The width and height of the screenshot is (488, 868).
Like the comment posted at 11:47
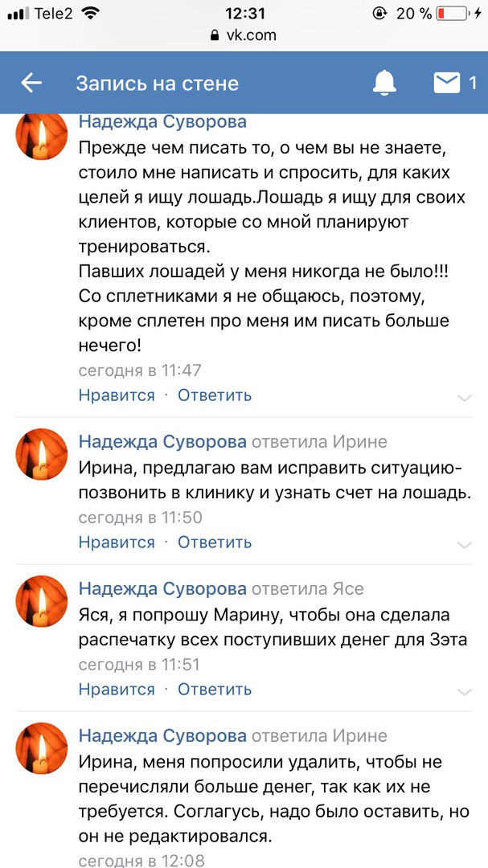117,395
